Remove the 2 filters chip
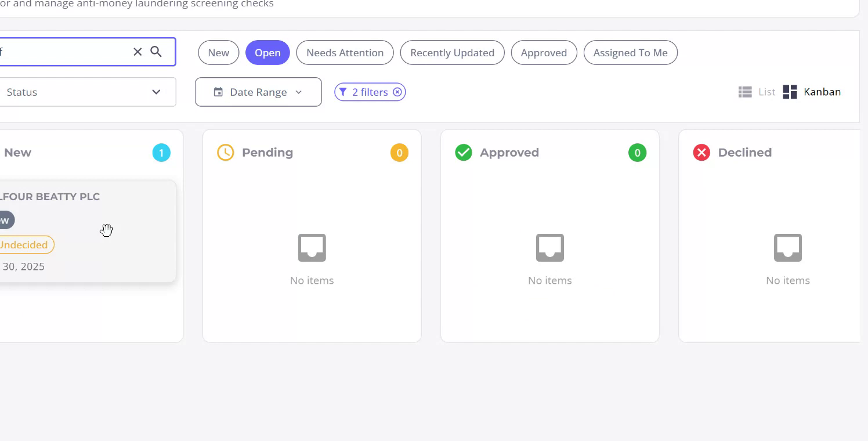The width and height of the screenshot is (868, 441). pyautogui.click(x=397, y=92)
